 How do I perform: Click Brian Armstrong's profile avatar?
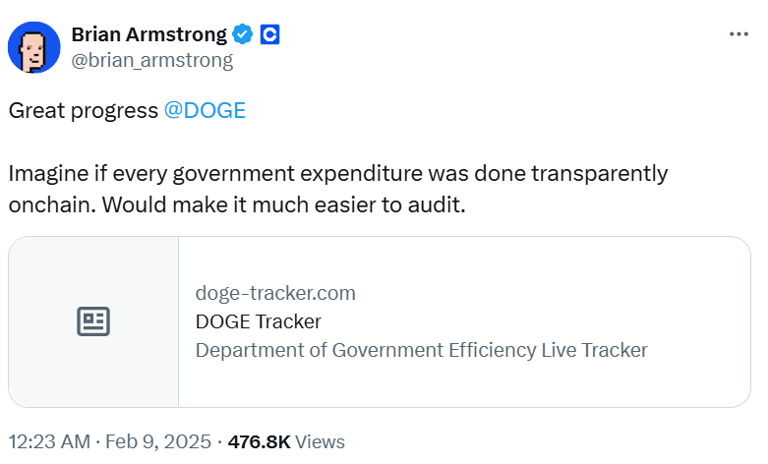[x=34, y=47]
